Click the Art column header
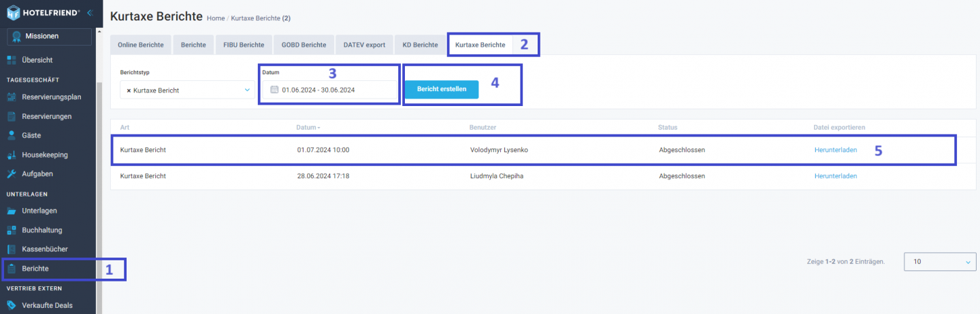 tap(124, 128)
